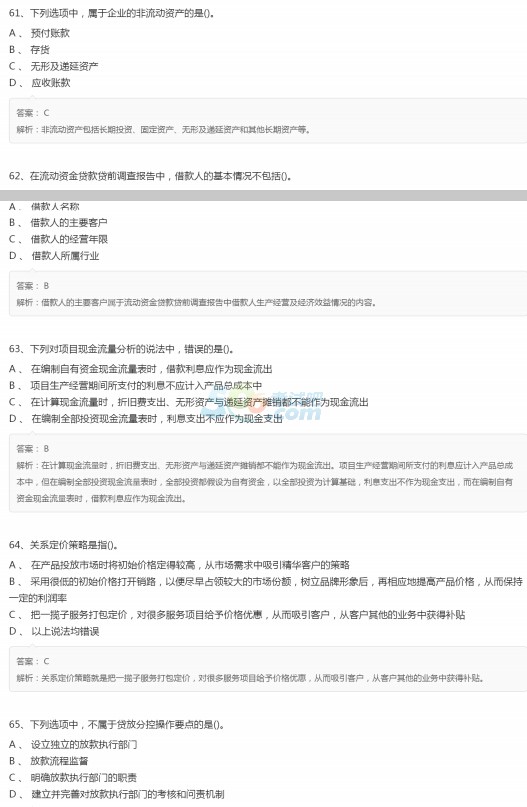Image resolution: width=527 pixels, height=807 pixels.
Task: Pick option C 无形及递延资产
Action: [x=54, y=66]
